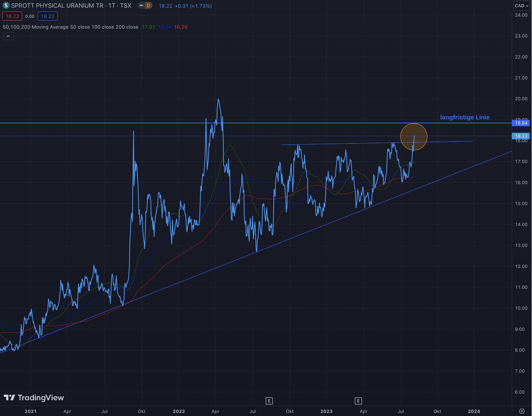The image size is (532, 416).
Task: Click the Sprott symbol logo icon
Action: point(6,5)
